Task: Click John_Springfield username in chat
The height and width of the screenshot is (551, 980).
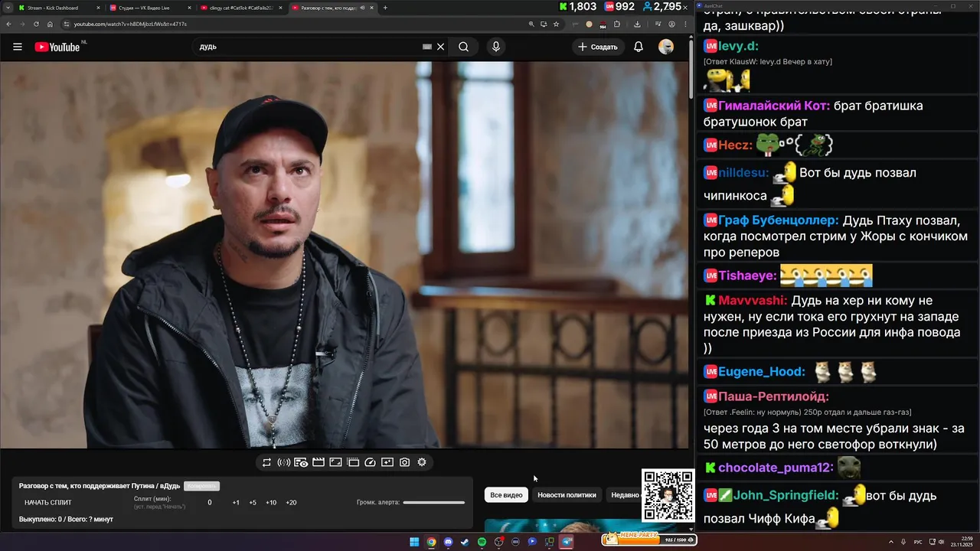Action: click(786, 496)
